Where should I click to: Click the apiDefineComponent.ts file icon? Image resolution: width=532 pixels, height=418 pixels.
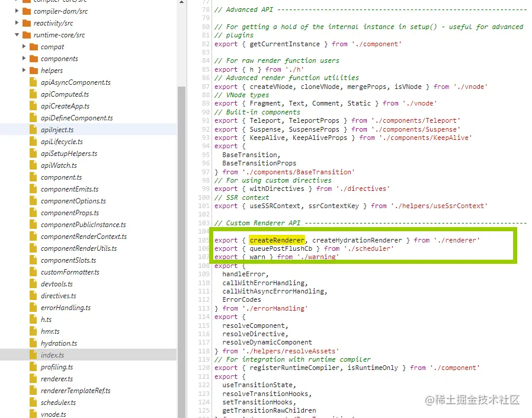pos(33,118)
